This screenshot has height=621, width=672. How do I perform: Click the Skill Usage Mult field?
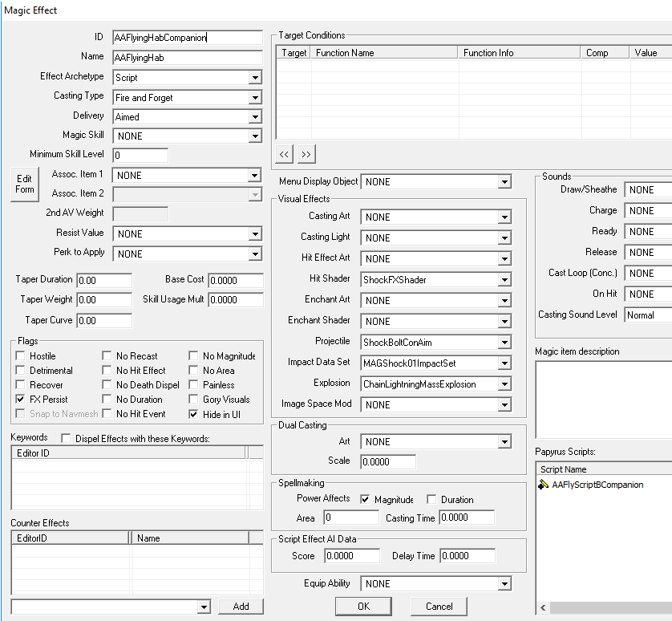coord(236,300)
